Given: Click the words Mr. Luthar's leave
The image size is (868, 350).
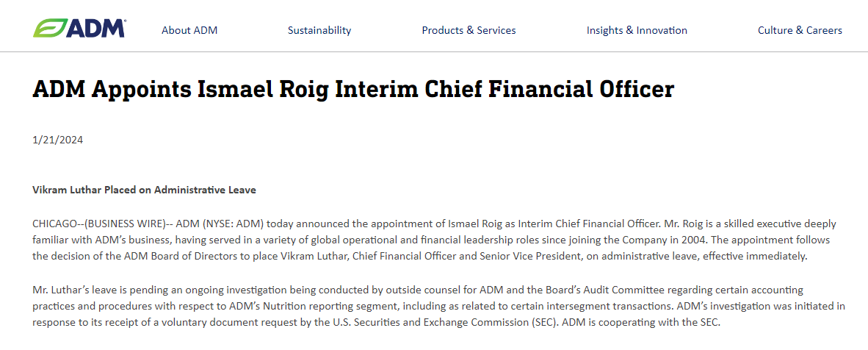Looking at the screenshot, I should coord(71,290).
